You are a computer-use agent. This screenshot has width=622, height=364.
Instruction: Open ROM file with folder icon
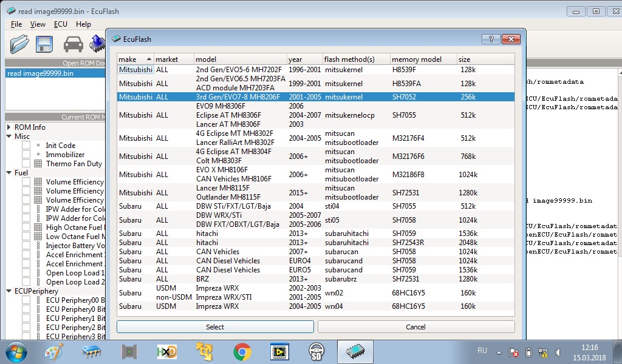(19, 44)
